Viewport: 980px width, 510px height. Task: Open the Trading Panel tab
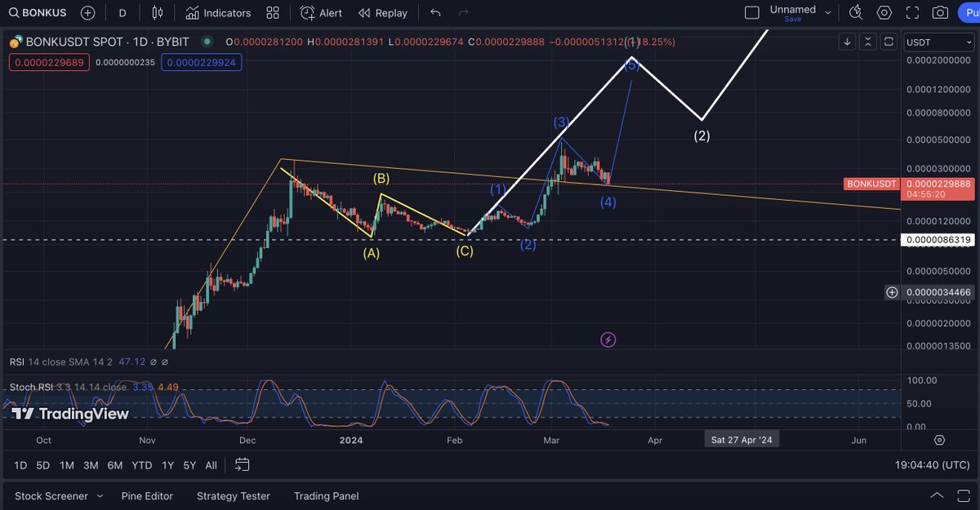coord(326,495)
